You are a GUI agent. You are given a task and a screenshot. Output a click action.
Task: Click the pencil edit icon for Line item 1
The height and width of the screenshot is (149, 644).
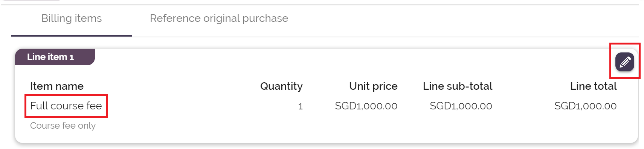click(x=624, y=62)
